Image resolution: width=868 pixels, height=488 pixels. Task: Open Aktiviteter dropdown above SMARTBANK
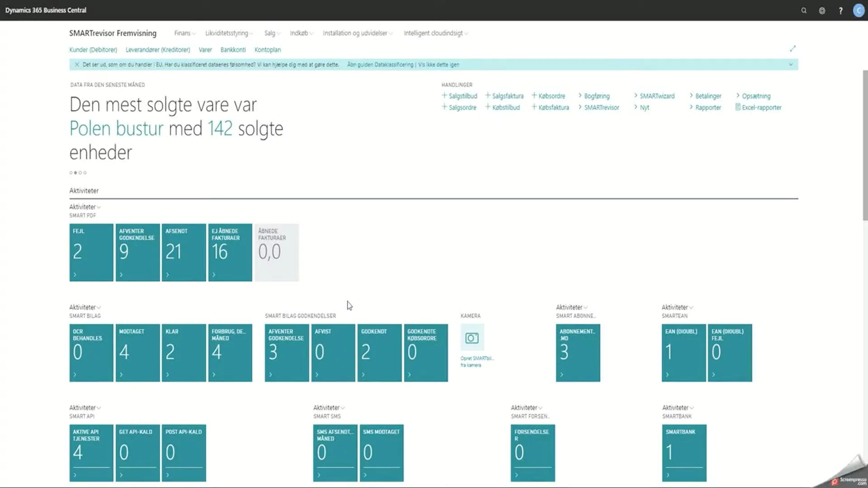tap(678, 408)
